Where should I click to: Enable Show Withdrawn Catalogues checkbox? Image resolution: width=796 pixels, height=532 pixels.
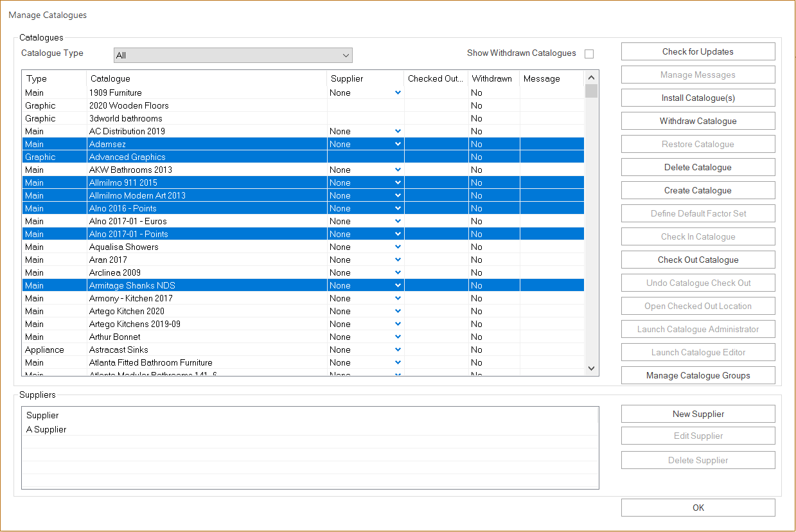pyautogui.click(x=588, y=54)
